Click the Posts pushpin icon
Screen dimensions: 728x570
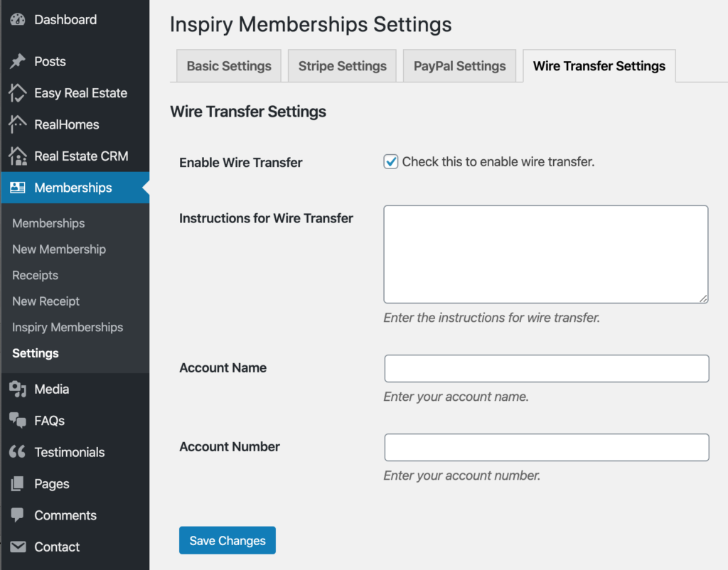click(18, 62)
